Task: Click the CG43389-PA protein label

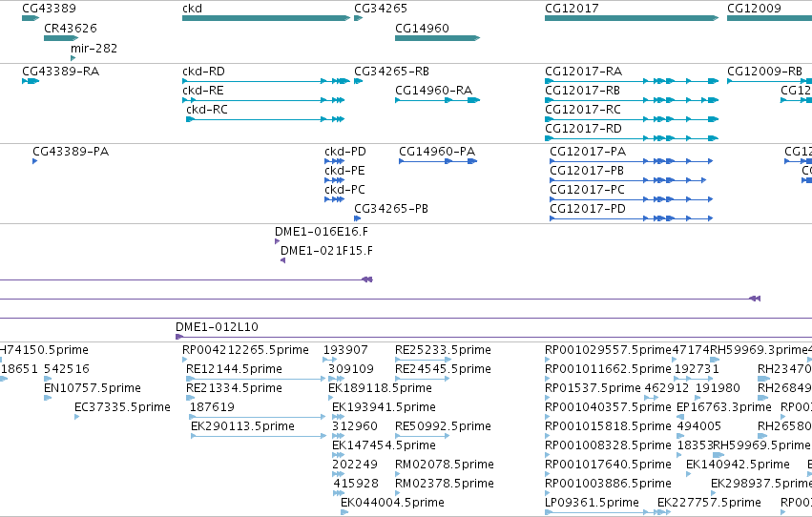Action: [71, 152]
